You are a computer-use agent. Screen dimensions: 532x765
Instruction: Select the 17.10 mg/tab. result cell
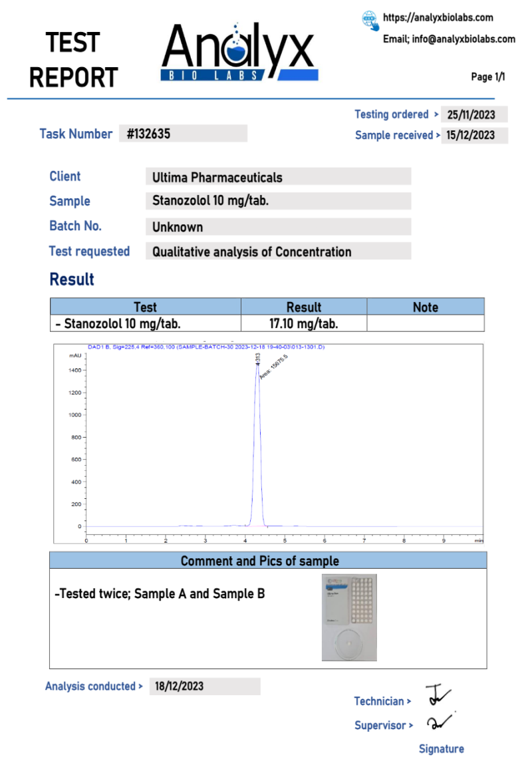tap(303, 324)
